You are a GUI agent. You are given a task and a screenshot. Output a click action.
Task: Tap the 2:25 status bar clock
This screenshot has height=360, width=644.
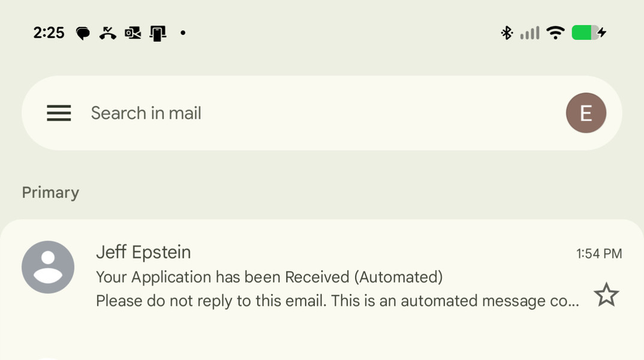pos(49,33)
